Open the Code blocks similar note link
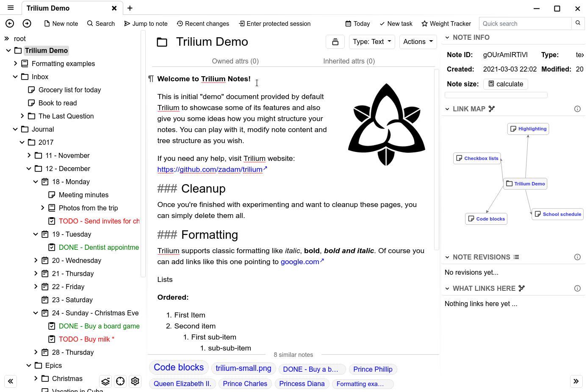587x392 pixels. tap(178, 367)
